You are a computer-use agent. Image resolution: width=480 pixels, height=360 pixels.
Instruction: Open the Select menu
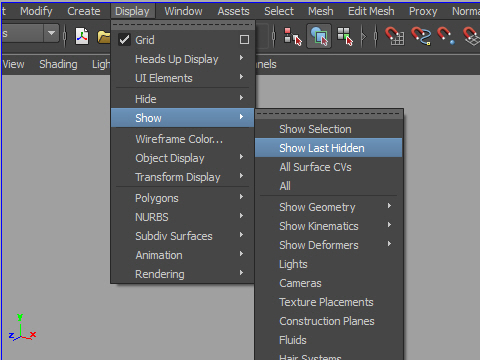tap(279, 11)
